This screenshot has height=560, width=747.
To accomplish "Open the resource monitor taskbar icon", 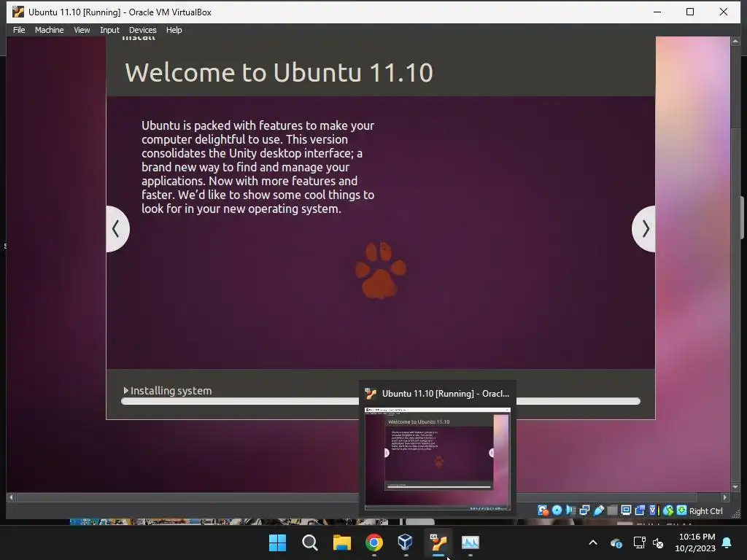I will [471, 542].
